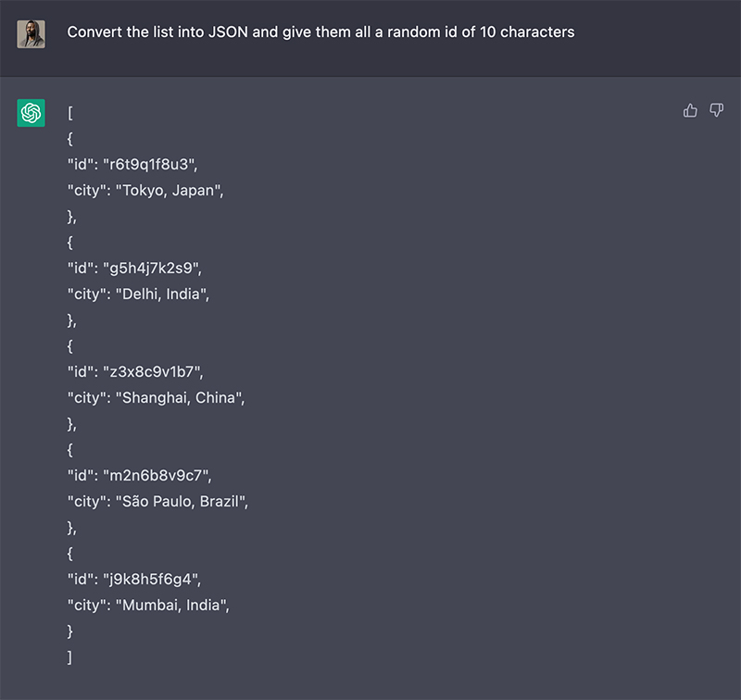
Task: Click the opening square bracket of the JSON
Action: pos(70,113)
